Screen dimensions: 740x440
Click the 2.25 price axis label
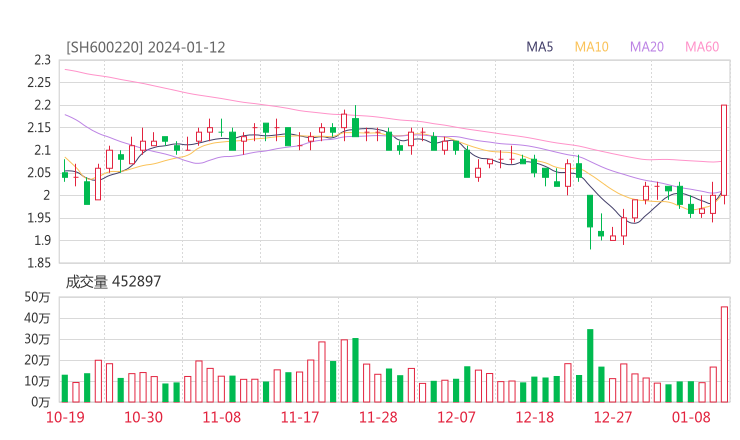coord(39,83)
